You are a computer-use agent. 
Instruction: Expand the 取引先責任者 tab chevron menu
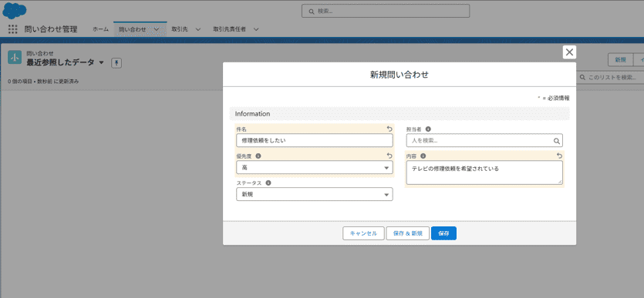[256, 29]
